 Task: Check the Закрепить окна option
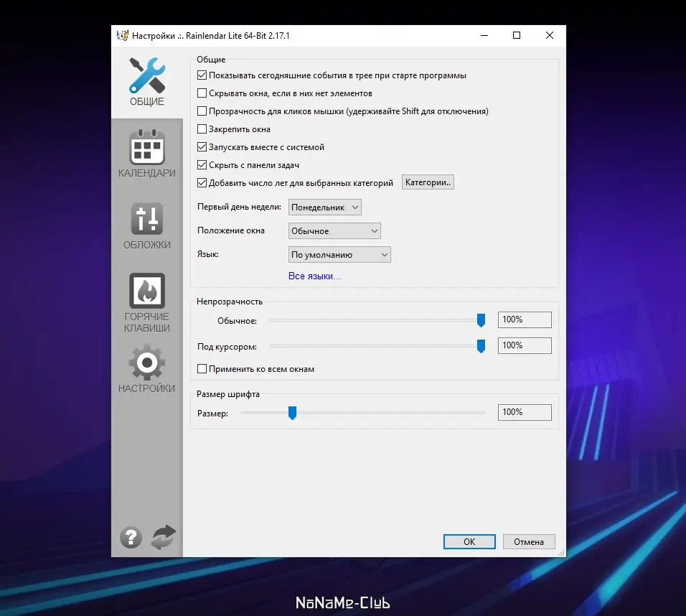(x=202, y=129)
